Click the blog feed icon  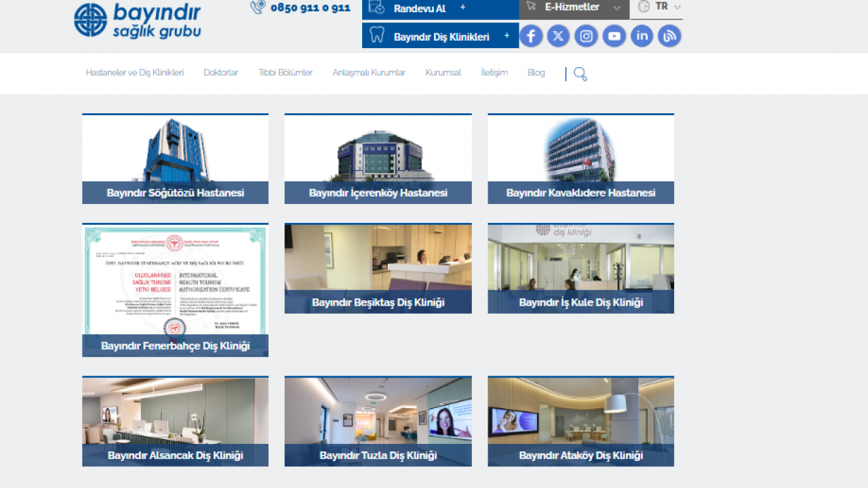click(669, 36)
